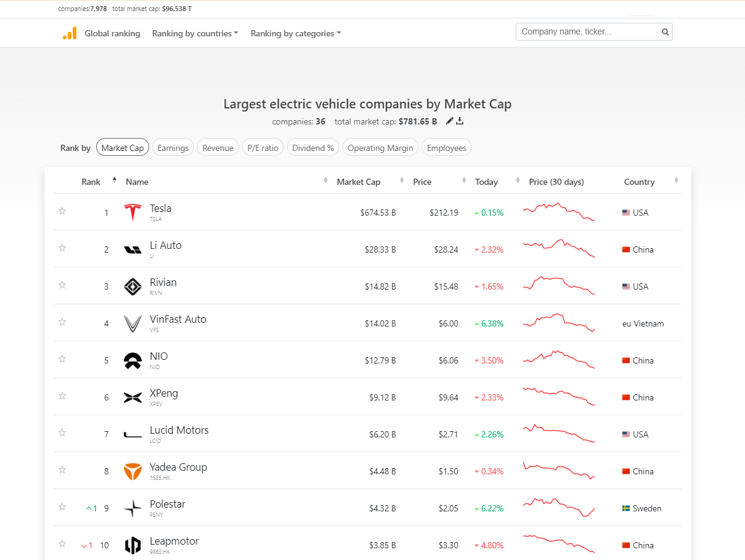Click the China flag in XPeng row
The image size is (745, 560).
(626, 397)
